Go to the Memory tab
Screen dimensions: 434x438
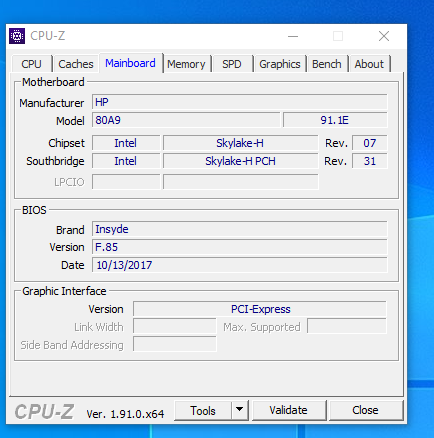[x=186, y=64]
